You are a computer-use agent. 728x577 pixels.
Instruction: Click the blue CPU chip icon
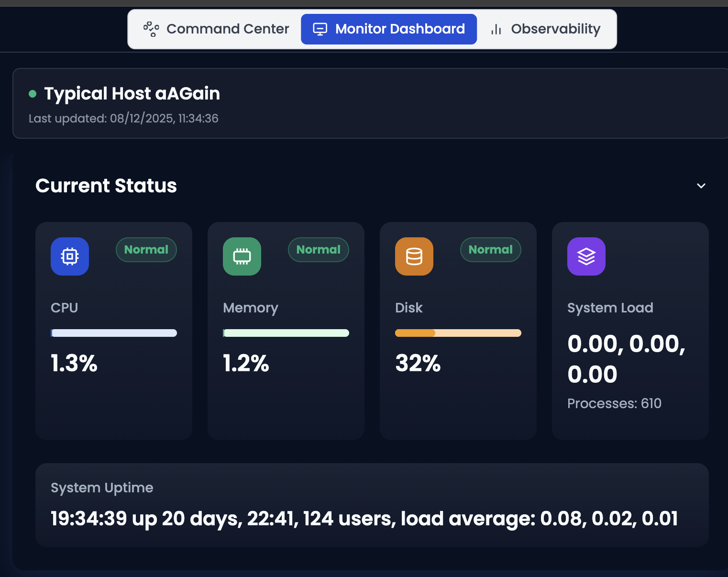coord(70,256)
